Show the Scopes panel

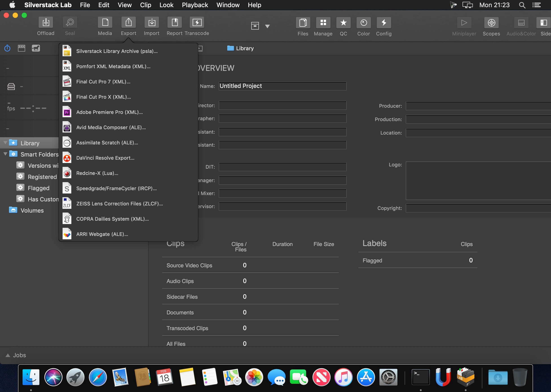pyautogui.click(x=491, y=23)
